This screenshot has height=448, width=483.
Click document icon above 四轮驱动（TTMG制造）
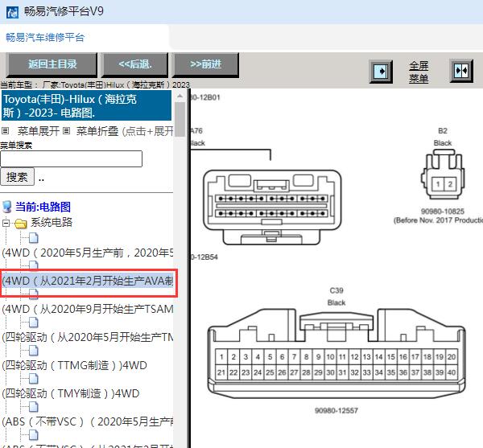pos(34,351)
